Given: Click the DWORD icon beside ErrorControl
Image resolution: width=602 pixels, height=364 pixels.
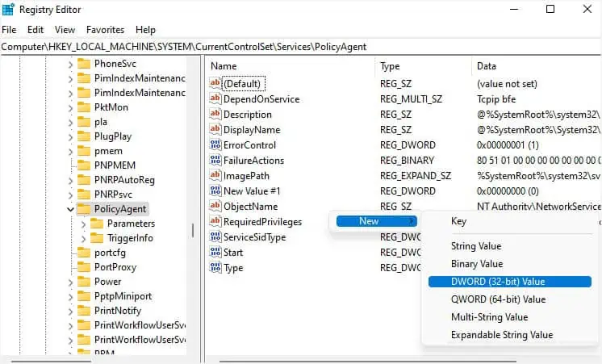Looking at the screenshot, I should (x=215, y=145).
